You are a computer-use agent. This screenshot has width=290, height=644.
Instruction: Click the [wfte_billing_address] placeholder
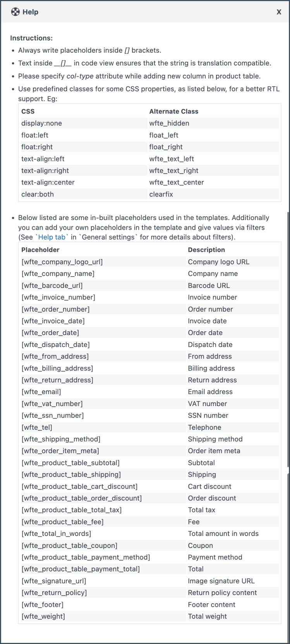57,368
